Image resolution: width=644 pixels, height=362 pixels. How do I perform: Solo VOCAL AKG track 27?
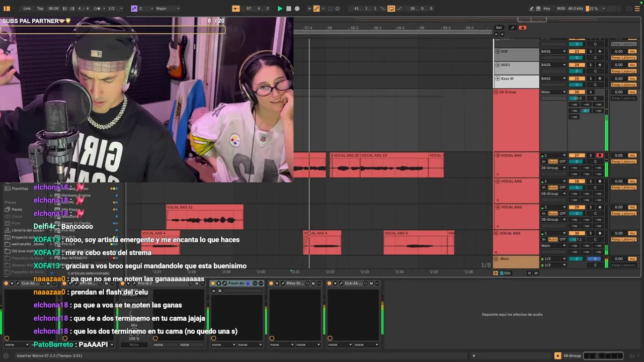[x=591, y=155]
